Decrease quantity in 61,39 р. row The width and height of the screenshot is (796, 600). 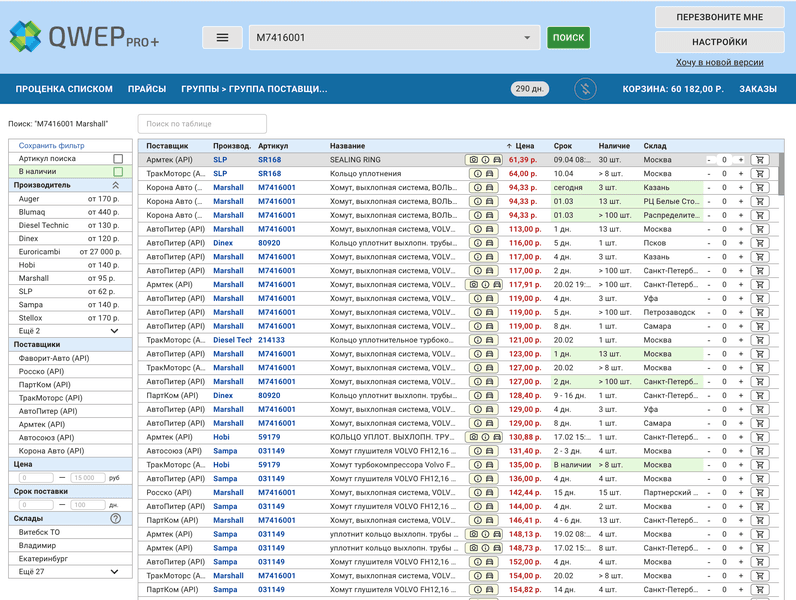pos(709,159)
